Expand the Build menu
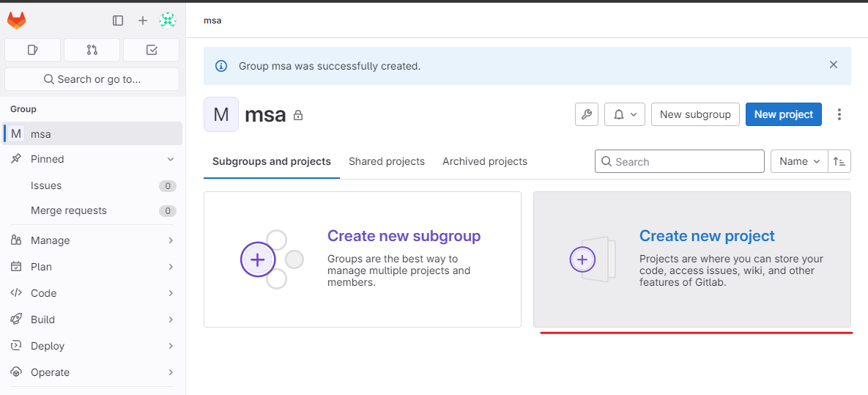Image resolution: width=868 pixels, height=395 pixels. point(92,320)
